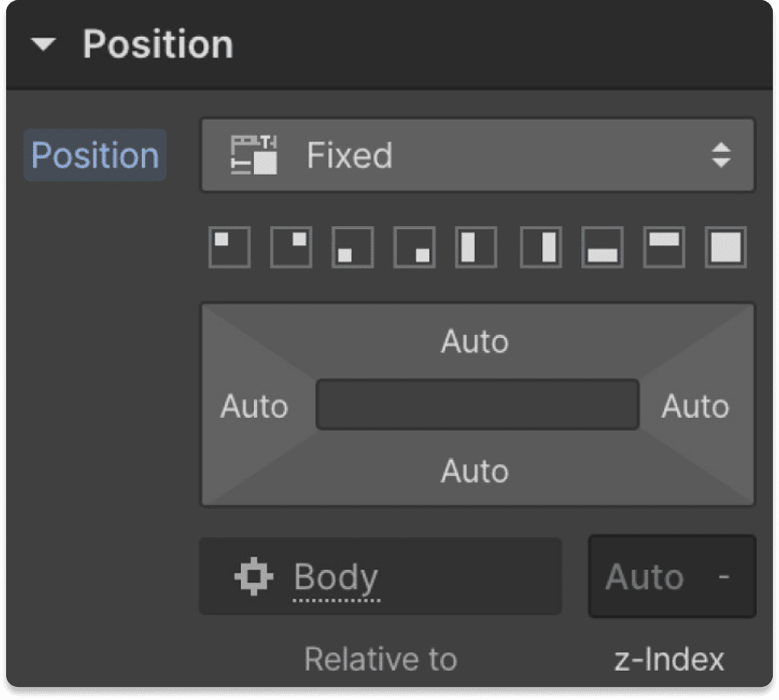Click the Relative to label
This screenshot has width=779, height=700.
(x=380, y=658)
